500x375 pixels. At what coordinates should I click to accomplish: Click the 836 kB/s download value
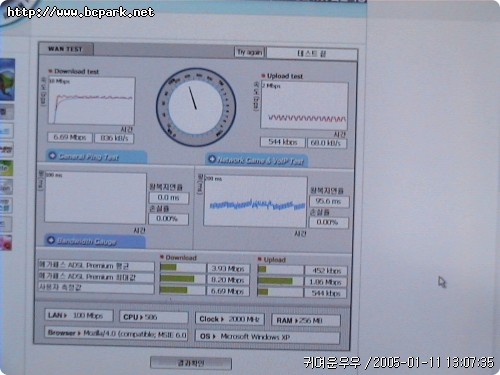114,138
